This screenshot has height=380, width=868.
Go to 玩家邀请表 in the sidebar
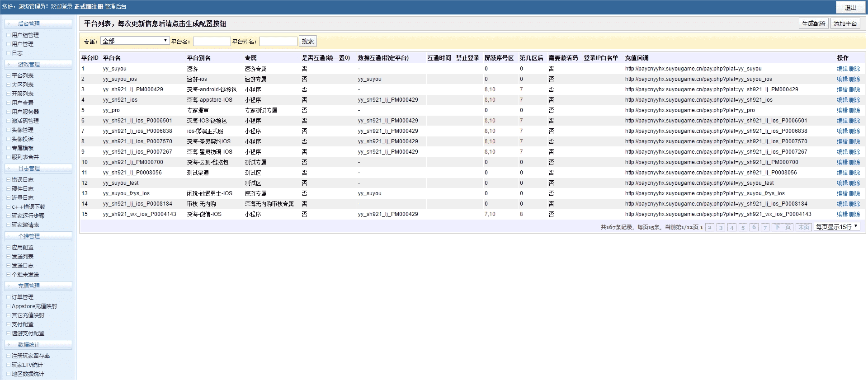[25, 225]
